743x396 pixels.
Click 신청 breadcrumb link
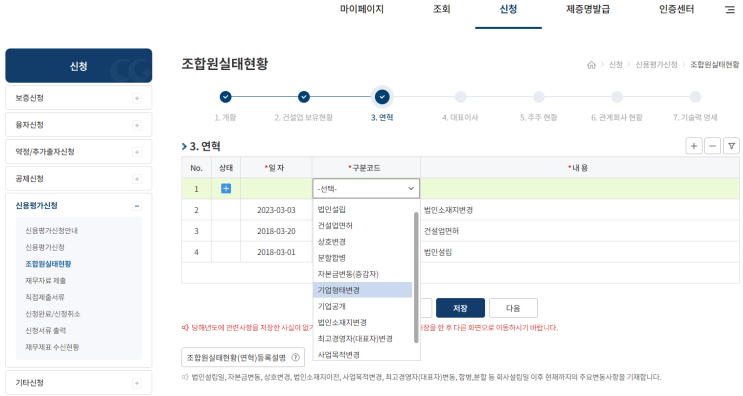tap(616, 64)
